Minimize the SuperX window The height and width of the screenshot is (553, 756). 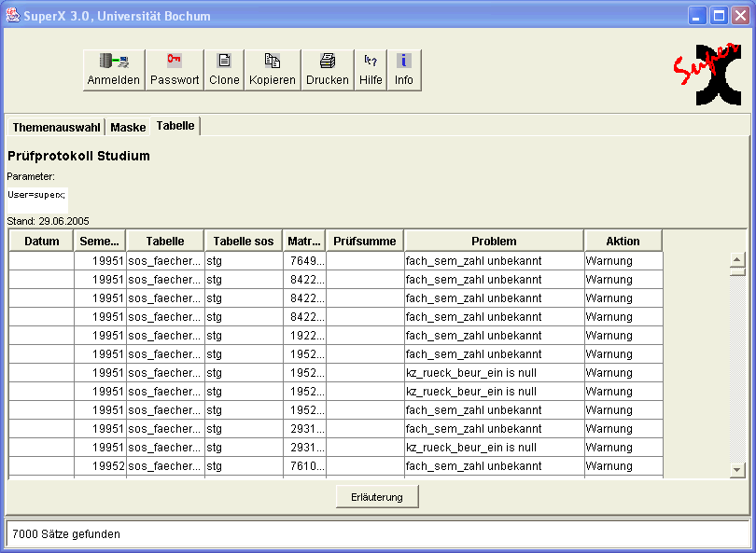pyautogui.click(x=696, y=16)
